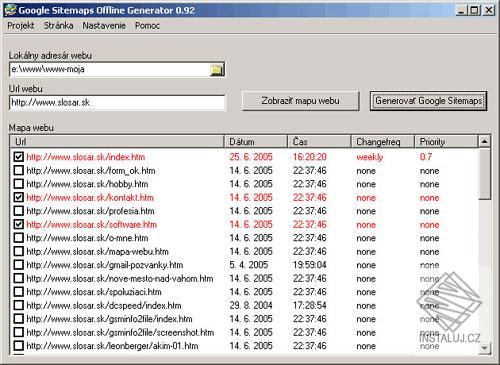Viewport: 500px width, 365px height.
Task: Click the time '16:20:20'
Action: point(310,157)
